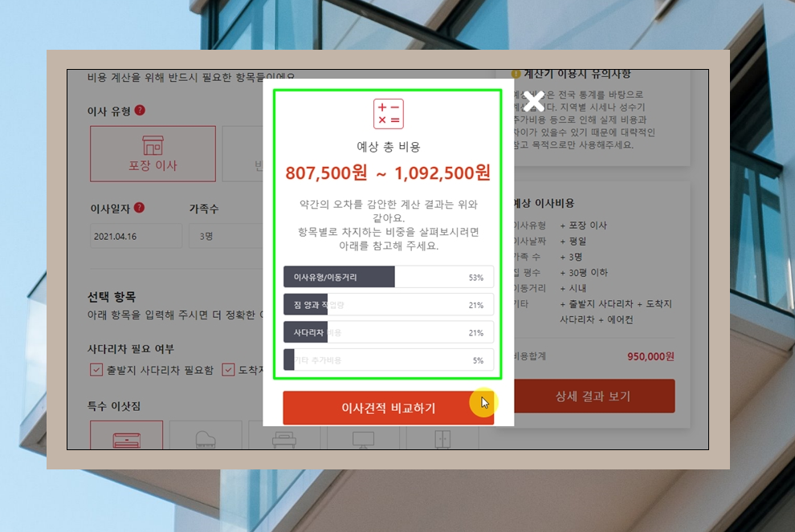
Task: Click the 950,000원 total amount
Action: click(650, 357)
